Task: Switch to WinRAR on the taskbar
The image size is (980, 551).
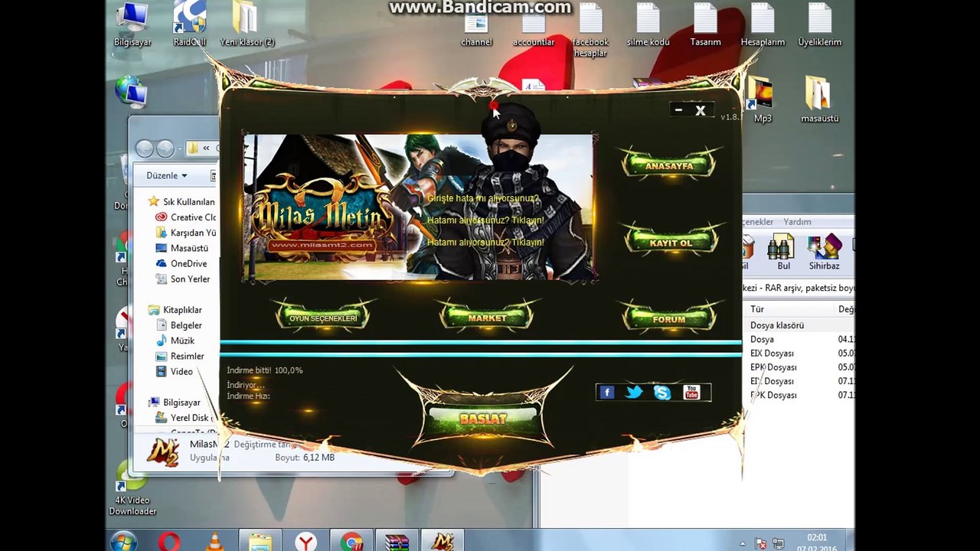Action: [x=397, y=542]
